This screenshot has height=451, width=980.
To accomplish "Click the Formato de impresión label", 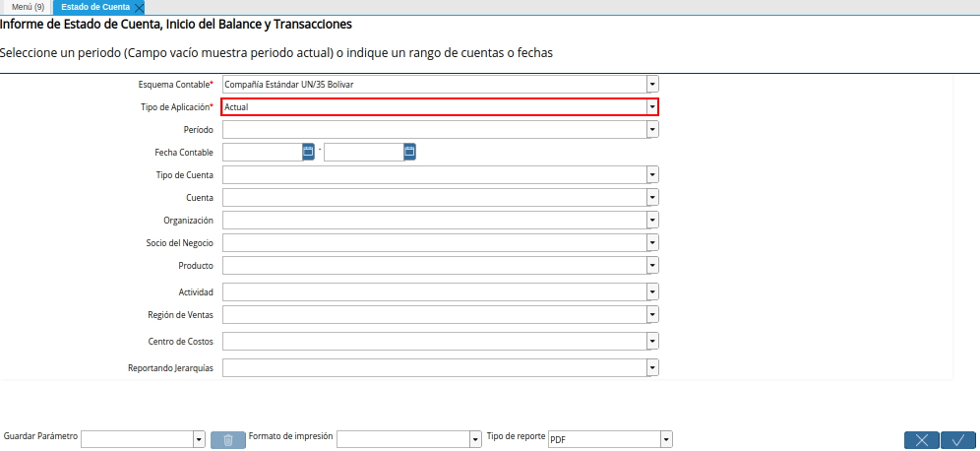I will pyautogui.click(x=290, y=435).
